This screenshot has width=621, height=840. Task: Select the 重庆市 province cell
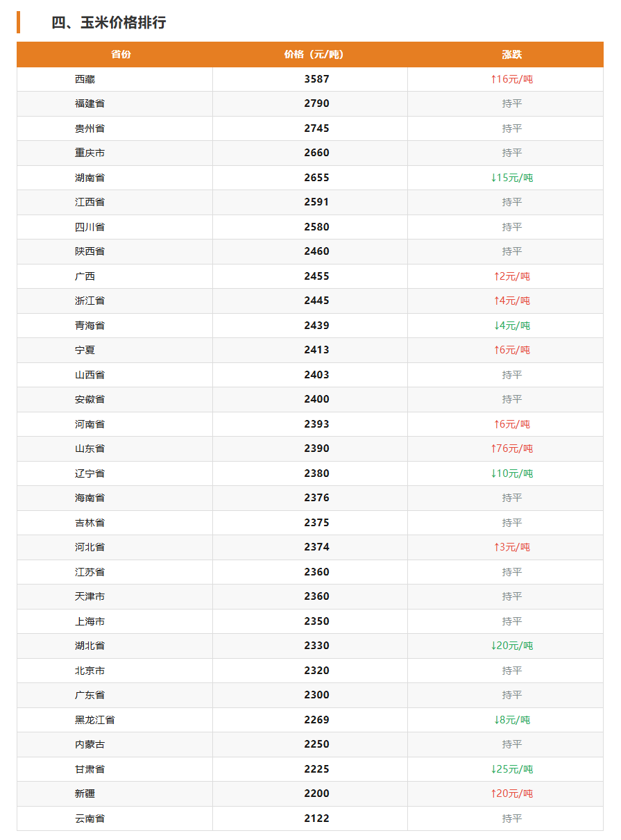(90, 153)
